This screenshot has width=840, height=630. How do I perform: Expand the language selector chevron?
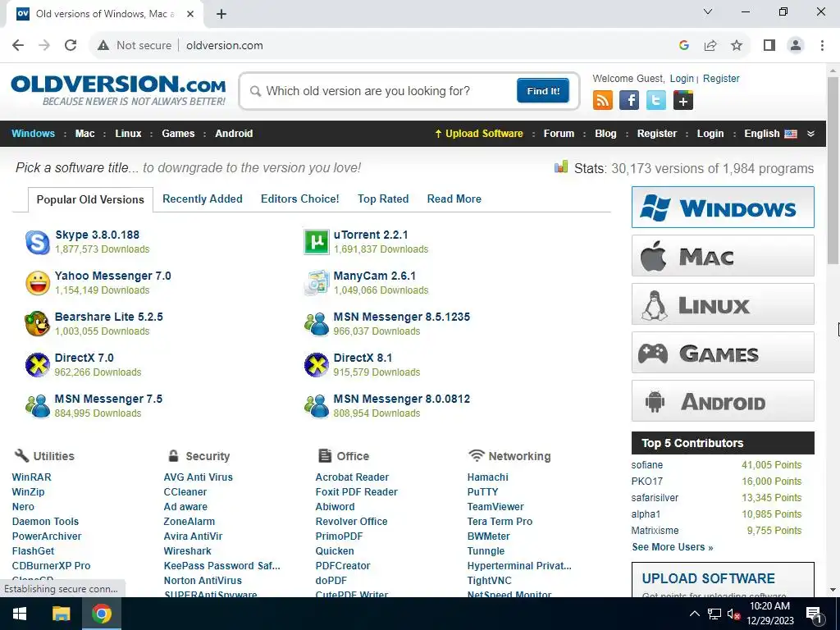tap(810, 134)
